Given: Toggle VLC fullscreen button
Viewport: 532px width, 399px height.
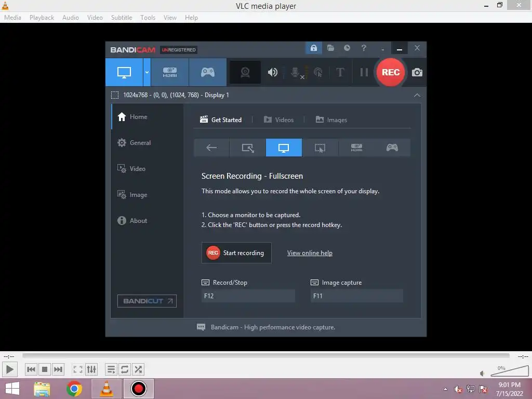Looking at the screenshot, I should click(78, 369).
